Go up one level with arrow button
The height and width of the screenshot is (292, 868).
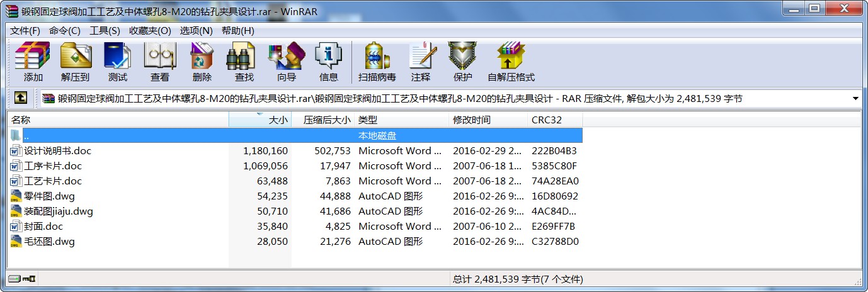[x=21, y=98]
